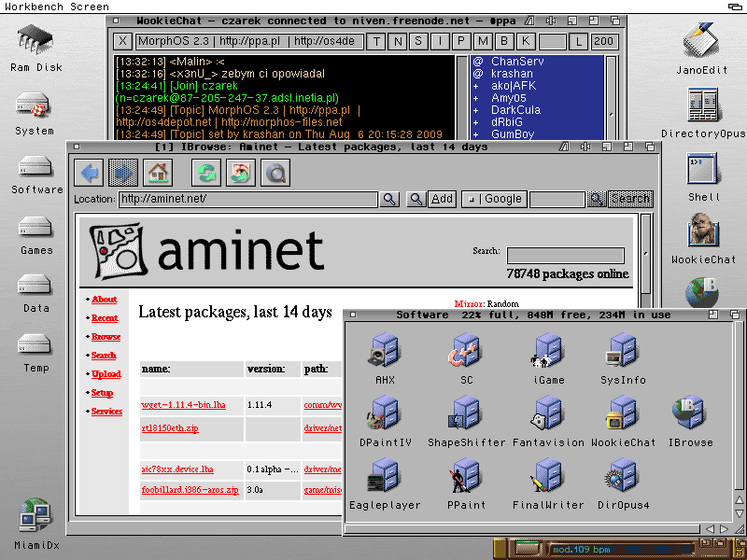Click the load images icon in IBrowse
This screenshot has width=747, height=560.
tap(241, 173)
